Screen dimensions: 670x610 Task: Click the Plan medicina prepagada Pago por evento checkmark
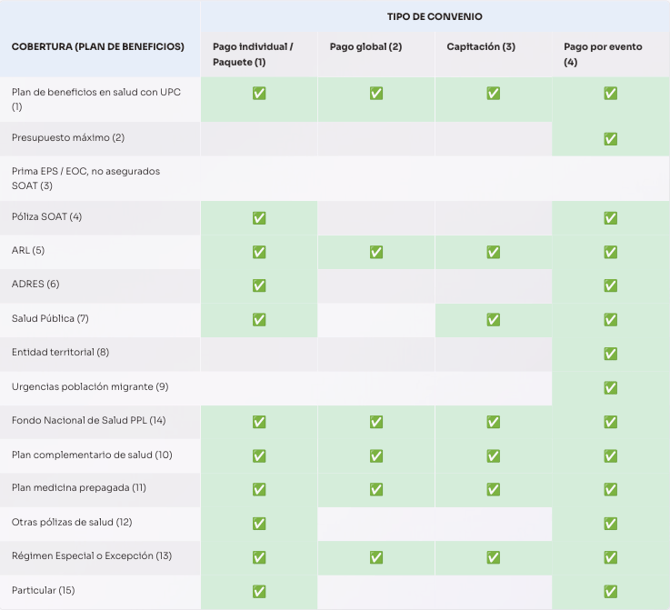pos(610,489)
